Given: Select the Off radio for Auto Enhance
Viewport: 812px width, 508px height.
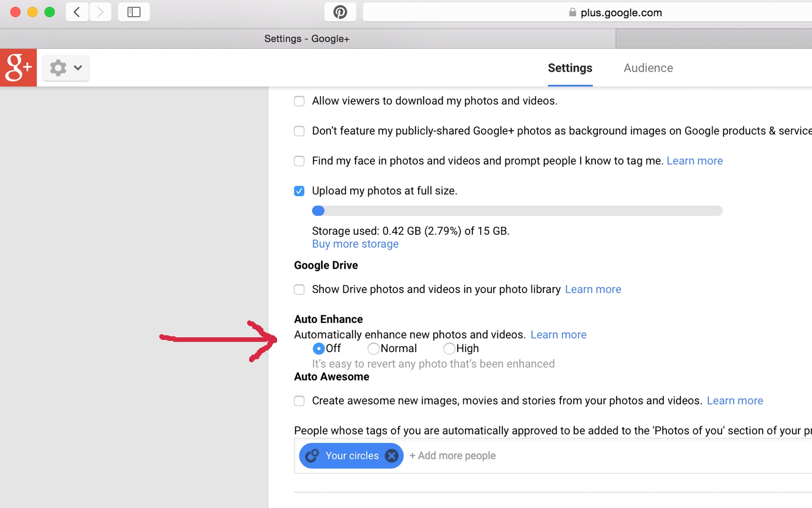Looking at the screenshot, I should [x=319, y=348].
